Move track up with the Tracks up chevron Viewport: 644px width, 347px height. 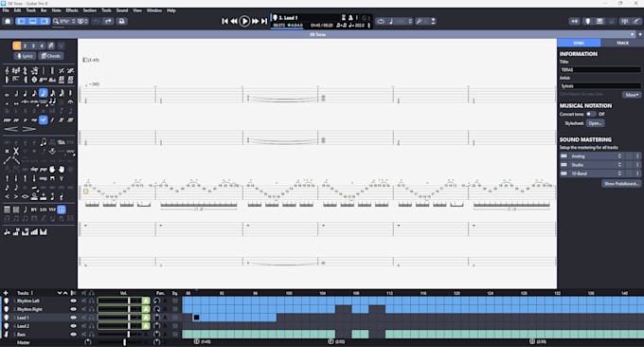point(65,293)
